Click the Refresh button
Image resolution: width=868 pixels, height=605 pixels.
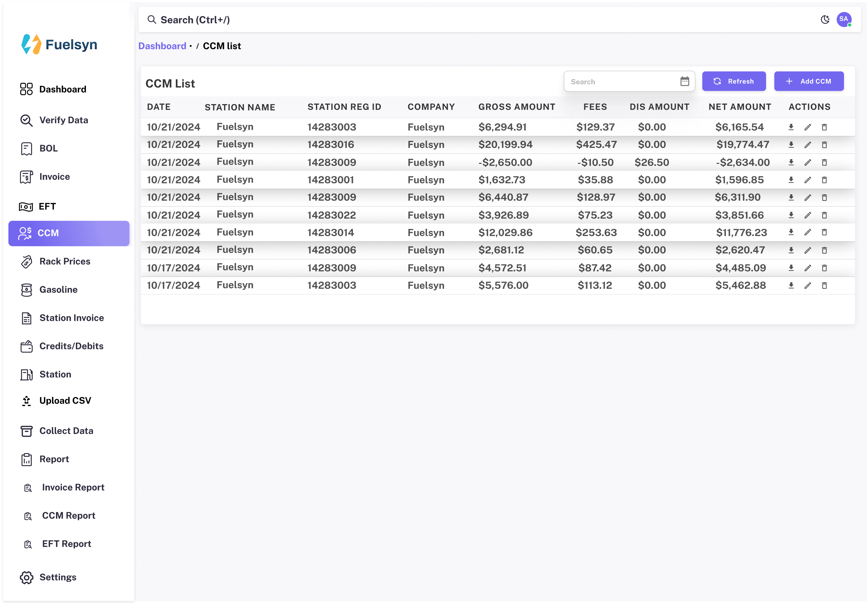pyautogui.click(x=734, y=81)
